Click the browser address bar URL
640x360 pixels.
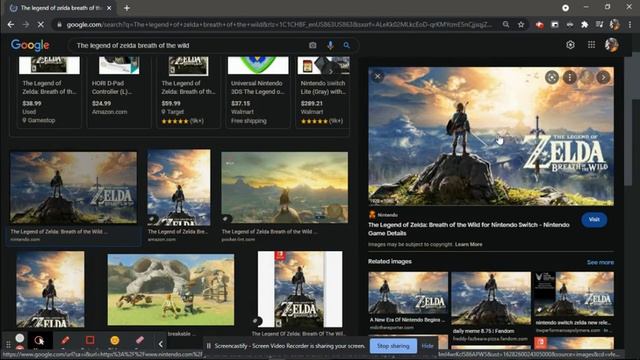pos(280,25)
